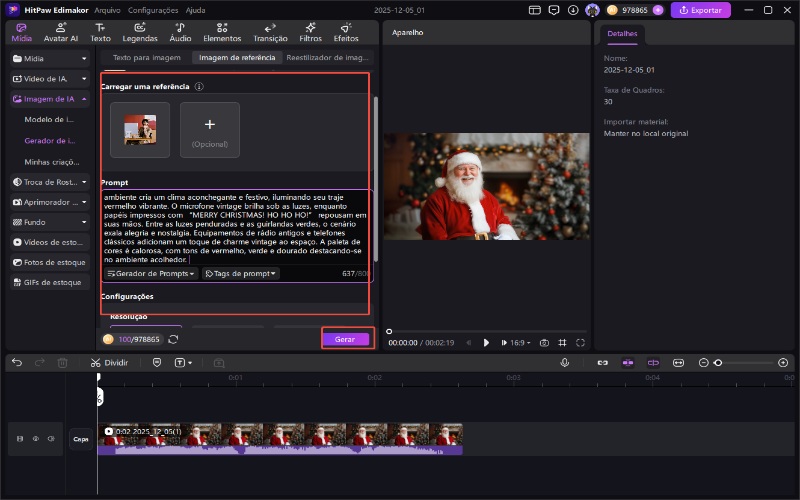Open the 16:9 aspect ratio dropdown
The image size is (800, 500).
(x=520, y=342)
